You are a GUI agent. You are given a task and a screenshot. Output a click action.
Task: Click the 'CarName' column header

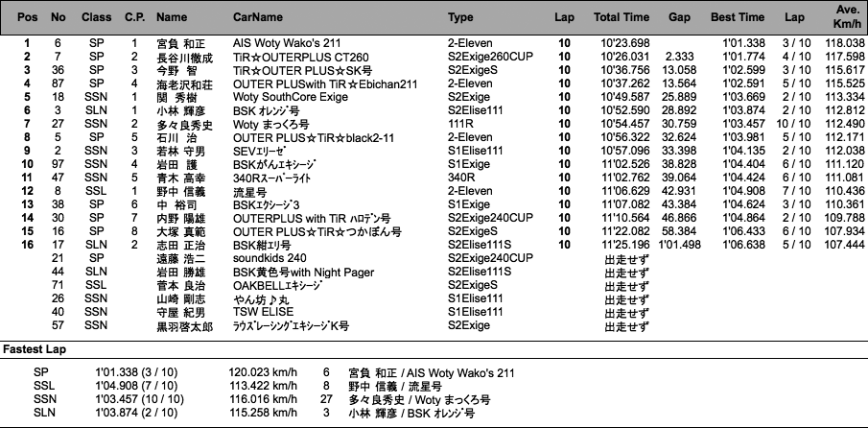click(257, 17)
